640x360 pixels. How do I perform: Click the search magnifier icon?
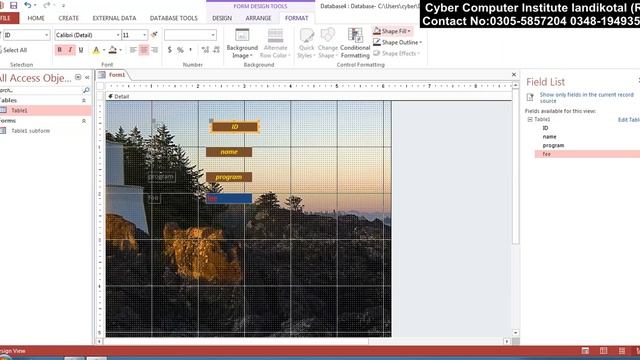pyautogui.click(x=86, y=90)
